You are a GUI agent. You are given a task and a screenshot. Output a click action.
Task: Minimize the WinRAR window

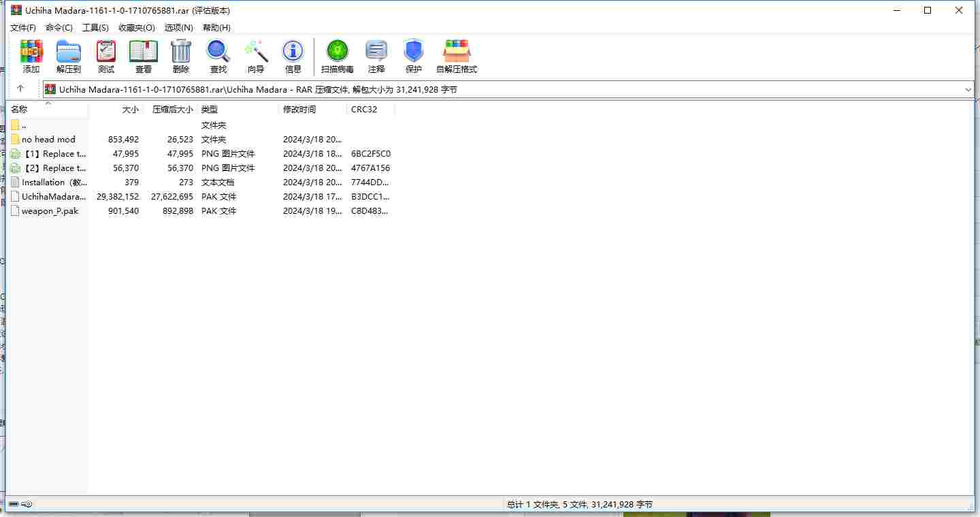click(896, 10)
